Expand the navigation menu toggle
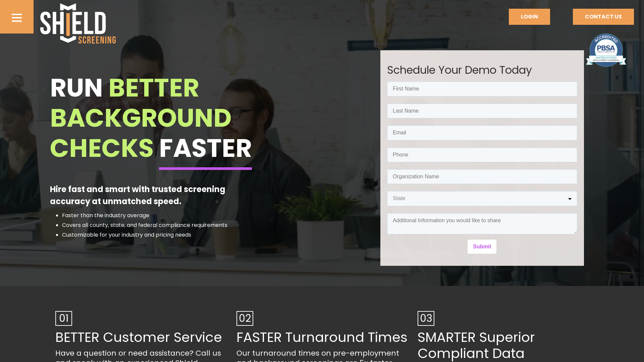644x362 pixels. click(16, 18)
